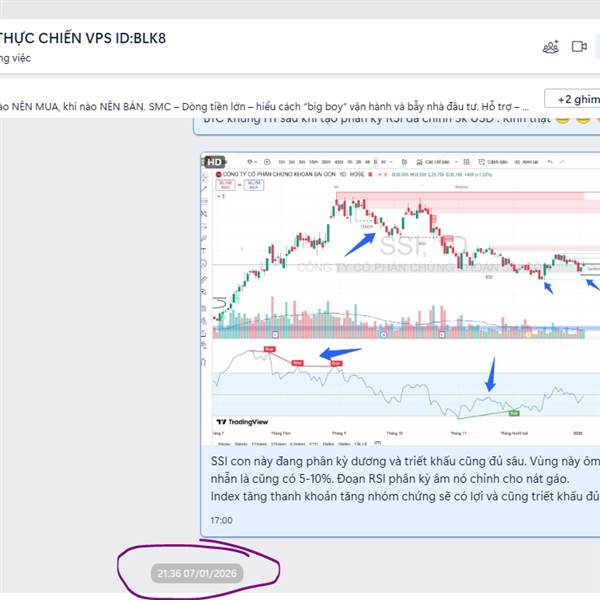
Task: Click the HD badge on the chart image
Action: 212,161
